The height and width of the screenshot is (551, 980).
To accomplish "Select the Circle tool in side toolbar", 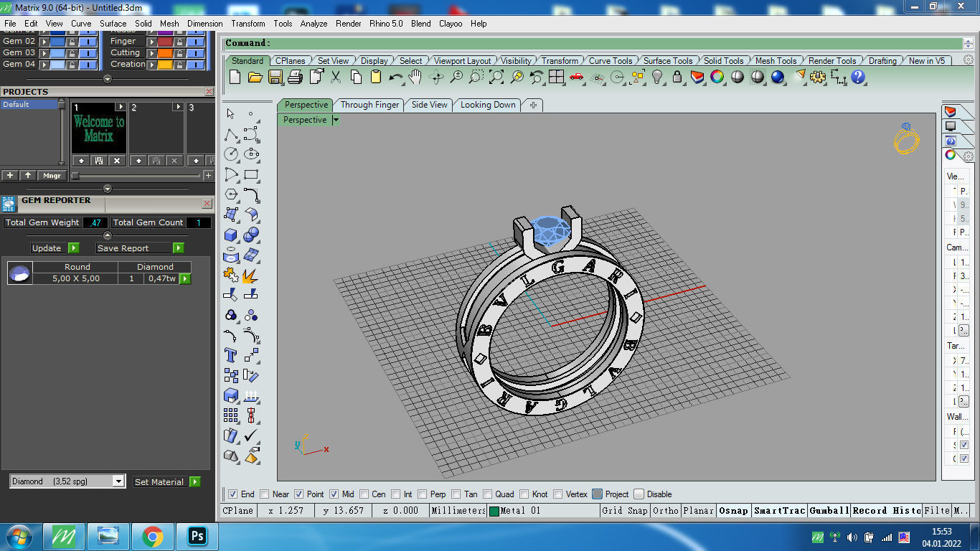I will pos(230,154).
